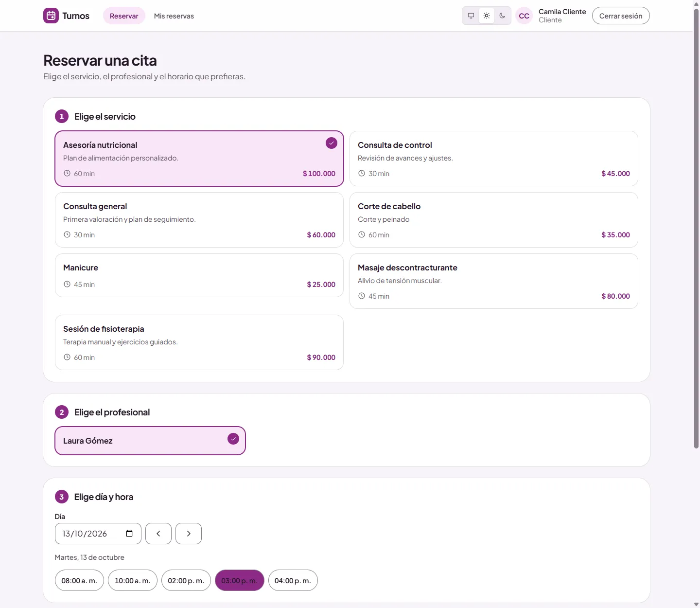Pick the 02:00 p. m. time slot

click(x=186, y=580)
